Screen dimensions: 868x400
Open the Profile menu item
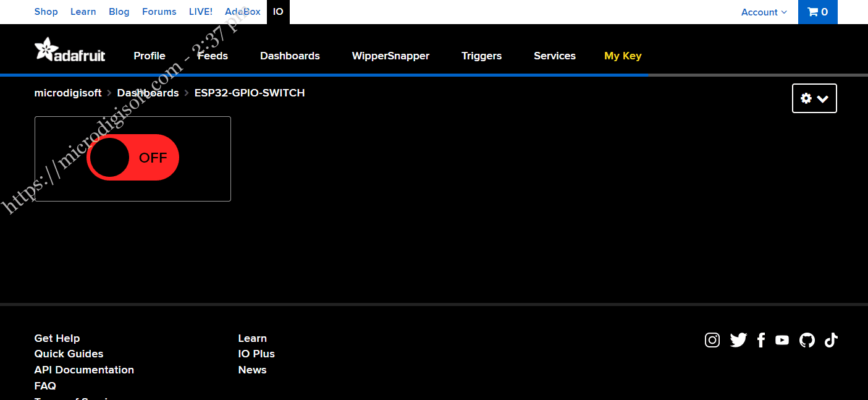click(150, 56)
